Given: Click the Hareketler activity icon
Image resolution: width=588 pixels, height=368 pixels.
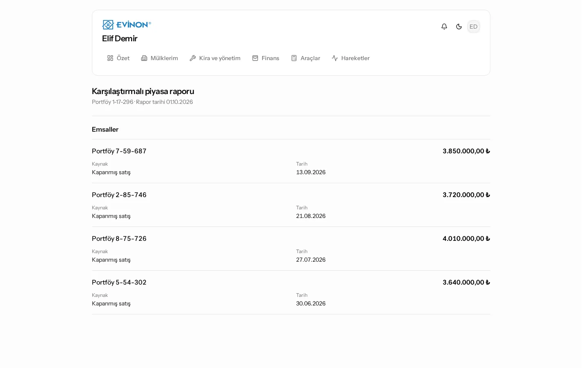Looking at the screenshot, I should click(x=335, y=58).
